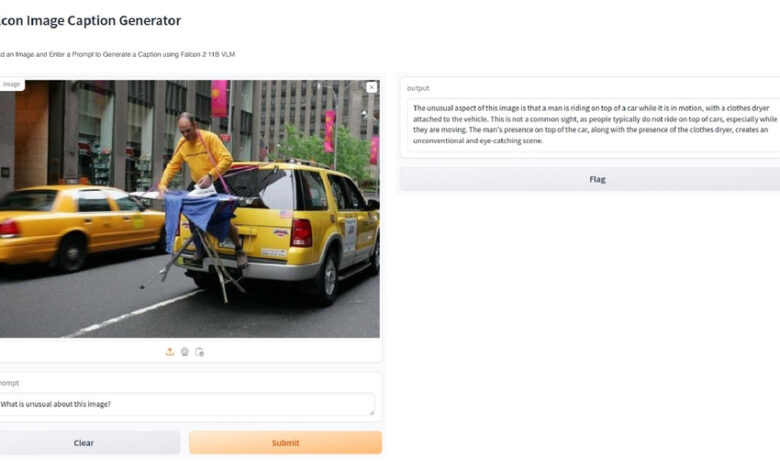Click the Image label tag on the photo
The height and width of the screenshot is (470, 780).
point(11,85)
